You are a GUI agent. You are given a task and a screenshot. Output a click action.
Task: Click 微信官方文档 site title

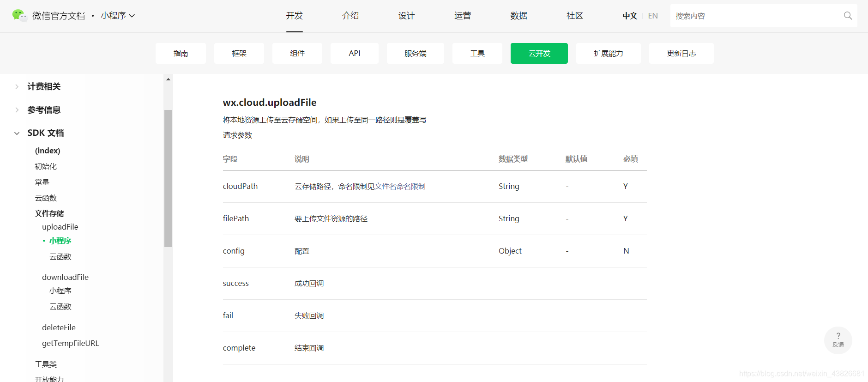click(59, 16)
